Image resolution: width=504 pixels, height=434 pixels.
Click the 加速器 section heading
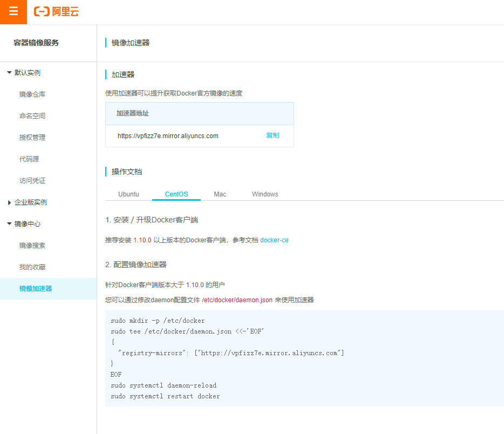[123, 74]
